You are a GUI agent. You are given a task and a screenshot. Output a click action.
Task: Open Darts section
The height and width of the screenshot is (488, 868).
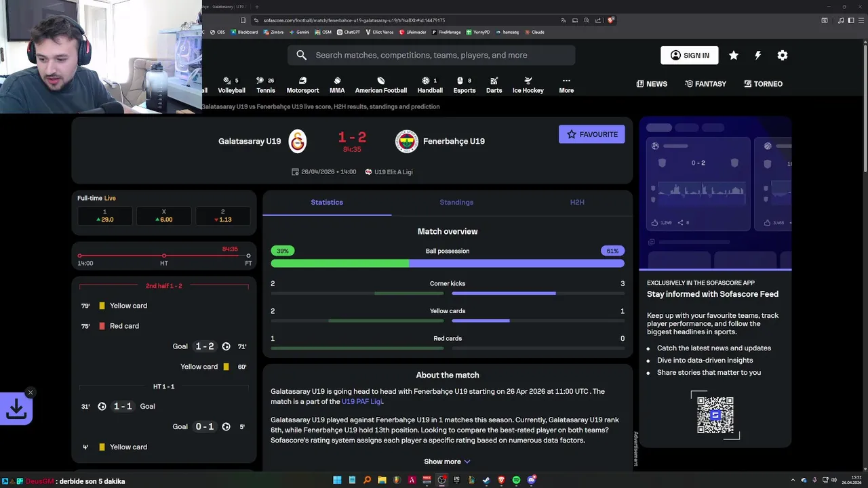coord(494,85)
